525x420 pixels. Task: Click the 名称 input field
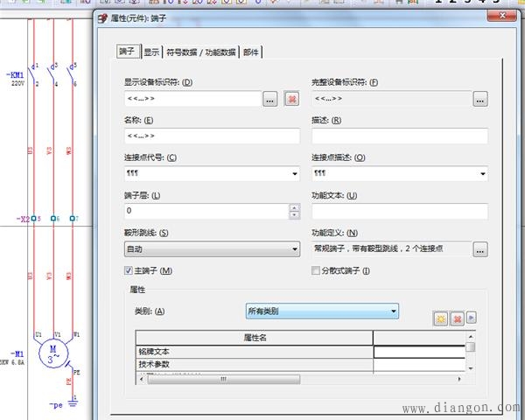[212, 136]
